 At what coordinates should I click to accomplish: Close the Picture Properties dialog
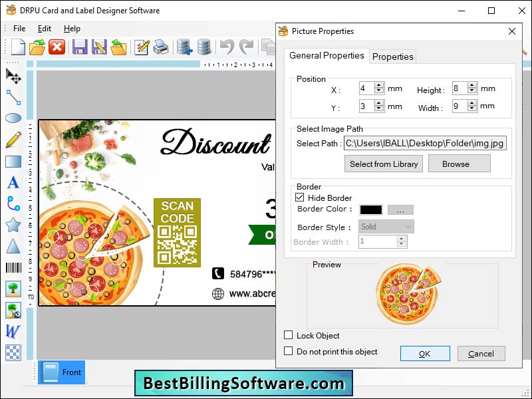click(x=512, y=31)
